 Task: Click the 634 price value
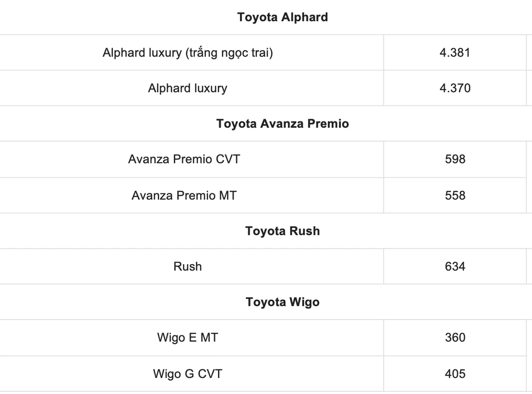pyautogui.click(x=455, y=266)
